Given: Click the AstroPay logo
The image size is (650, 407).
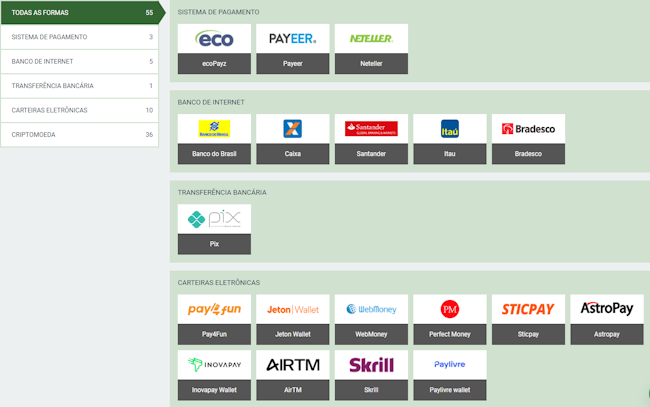Looking at the screenshot, I should tap(607, 308).
